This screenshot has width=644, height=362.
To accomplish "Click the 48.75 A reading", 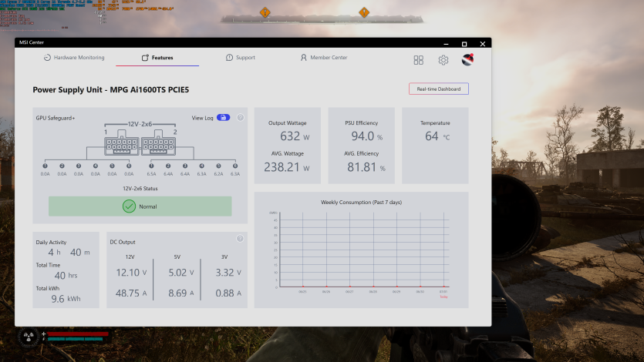I will click(131, 293).
